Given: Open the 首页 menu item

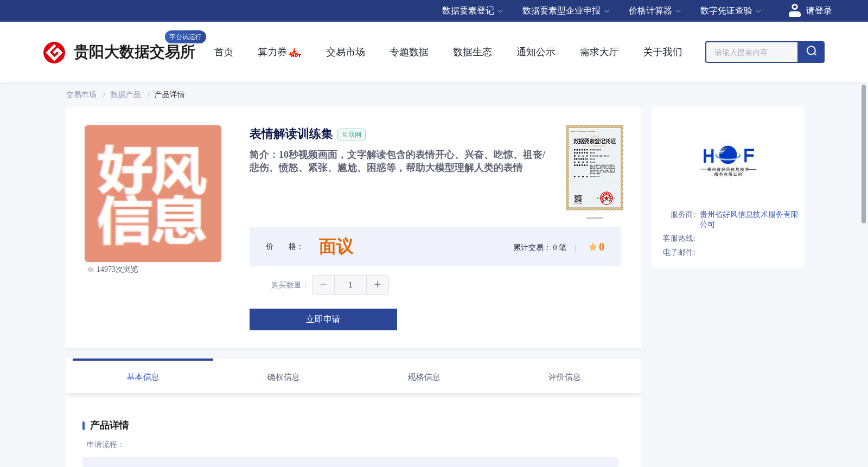Looking at the screenshot, I should point(224,52).
